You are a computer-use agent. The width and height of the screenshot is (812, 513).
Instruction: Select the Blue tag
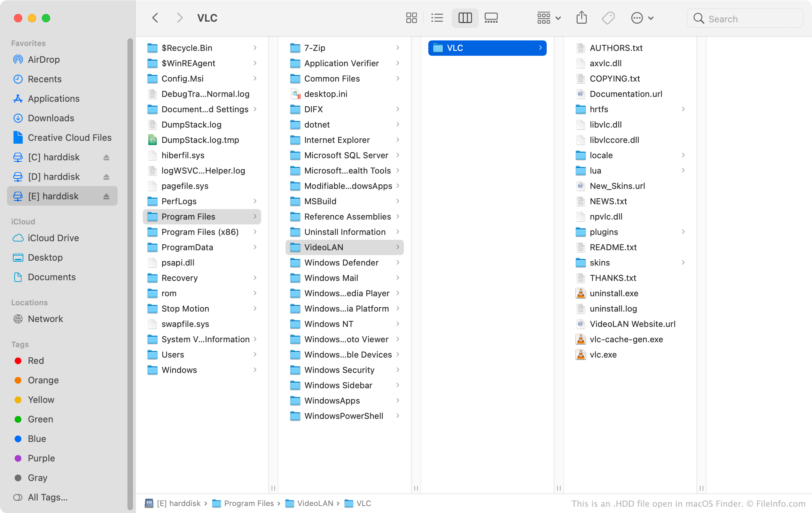pos(37,439)
